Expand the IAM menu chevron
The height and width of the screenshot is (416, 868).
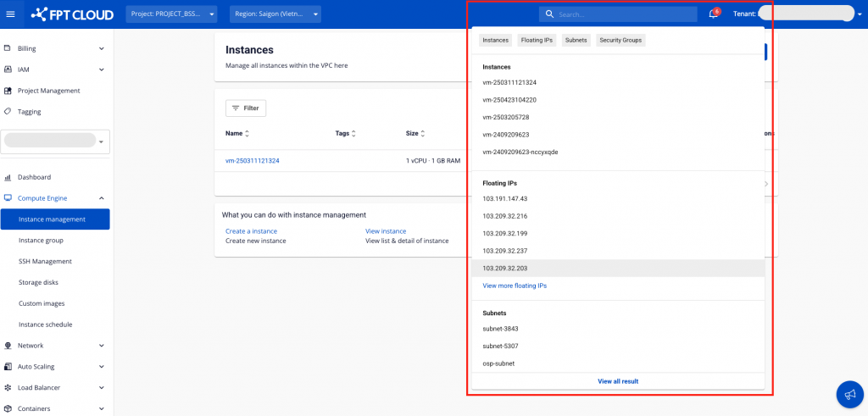102,69
